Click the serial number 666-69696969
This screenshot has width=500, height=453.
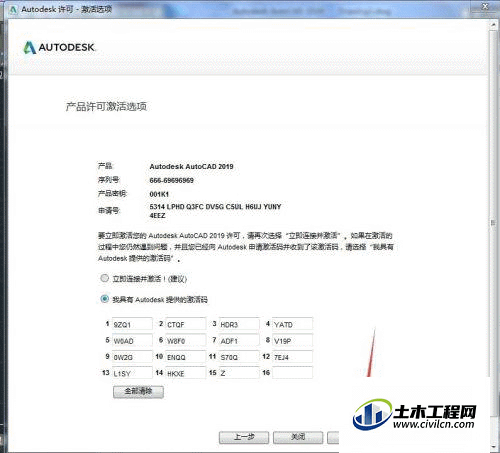171,180
